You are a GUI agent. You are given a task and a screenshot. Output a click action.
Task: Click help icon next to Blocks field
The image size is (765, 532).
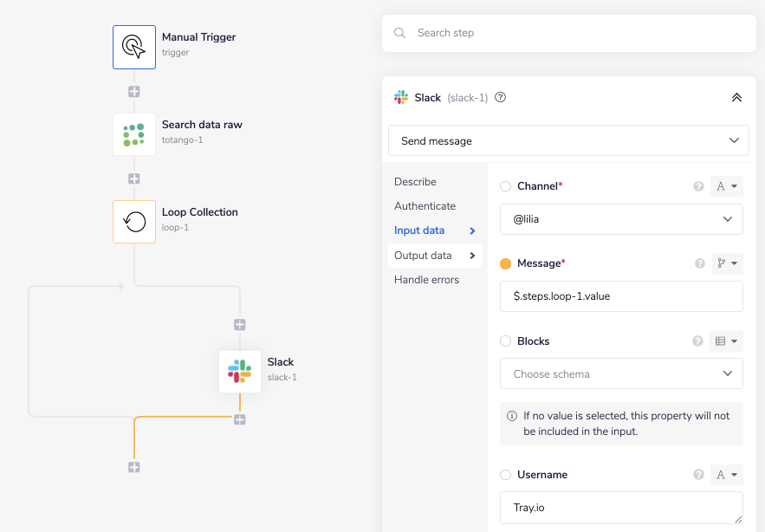(698, 341)
